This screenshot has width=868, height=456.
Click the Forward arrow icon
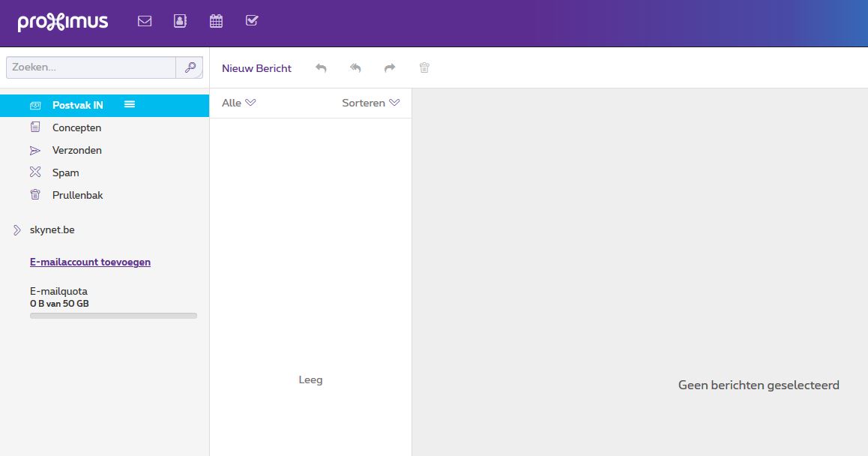390,68
